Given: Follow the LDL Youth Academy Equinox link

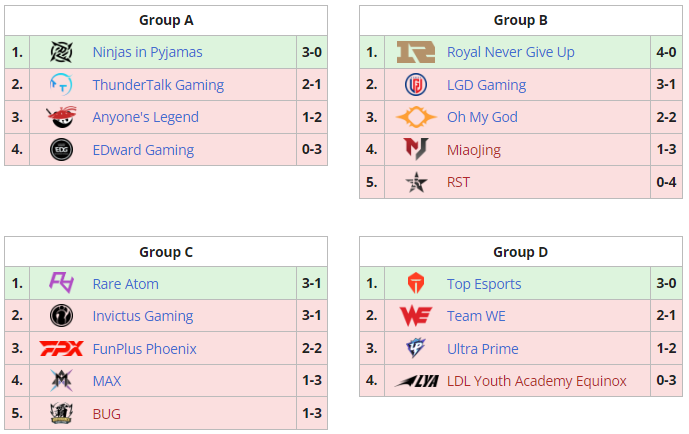Looking at the screenshot, I should point(537,381).
